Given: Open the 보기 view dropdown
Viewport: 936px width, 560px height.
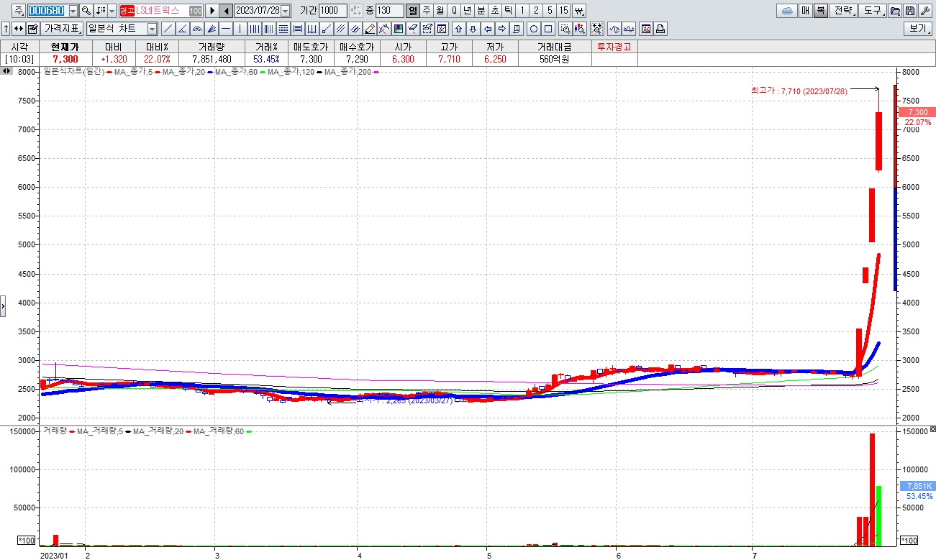Looking at the screenshot, I should pos(917,29).
